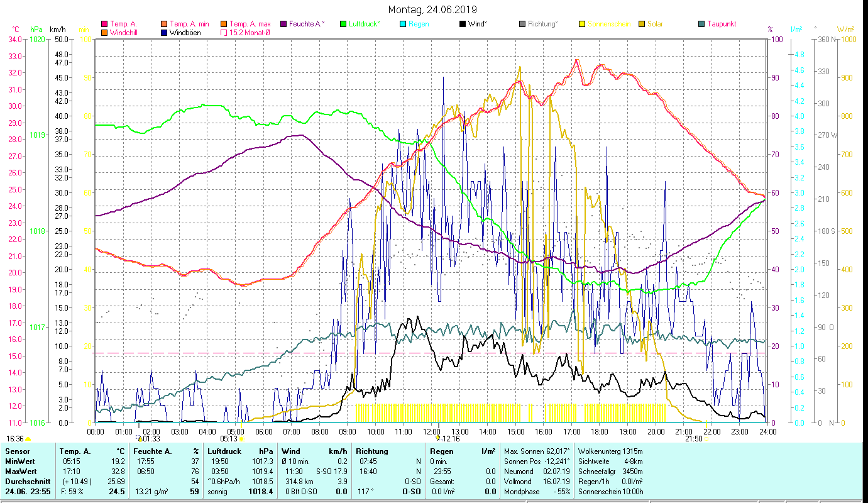Click the MinWert row label
The height and width of the screenshot is (503, 868).
pyautogui.click(x=19, y=461)
